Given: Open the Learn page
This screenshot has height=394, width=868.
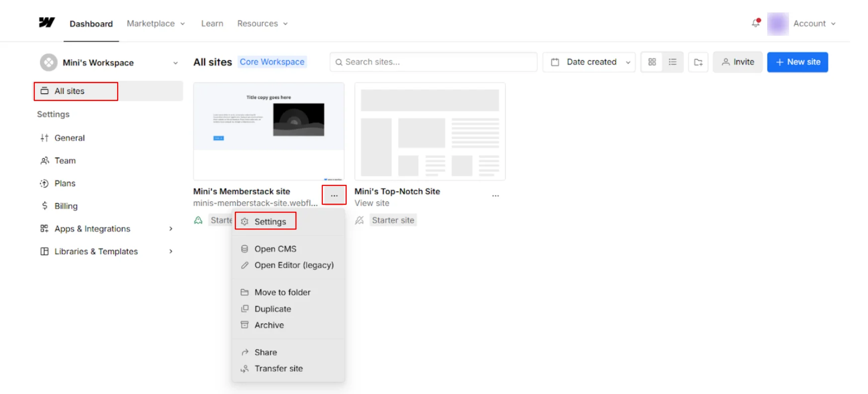Looking at the screenshot, I should (x=212, y=23).
